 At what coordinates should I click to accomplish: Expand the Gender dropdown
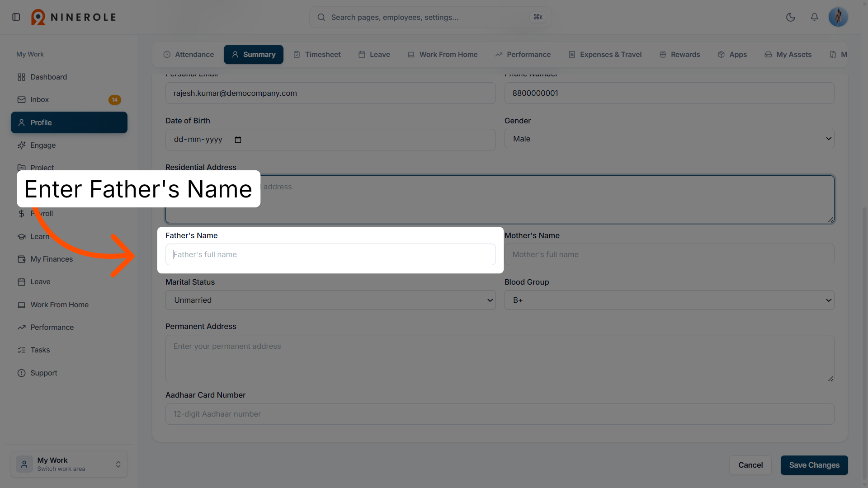(x=669, y=139)
